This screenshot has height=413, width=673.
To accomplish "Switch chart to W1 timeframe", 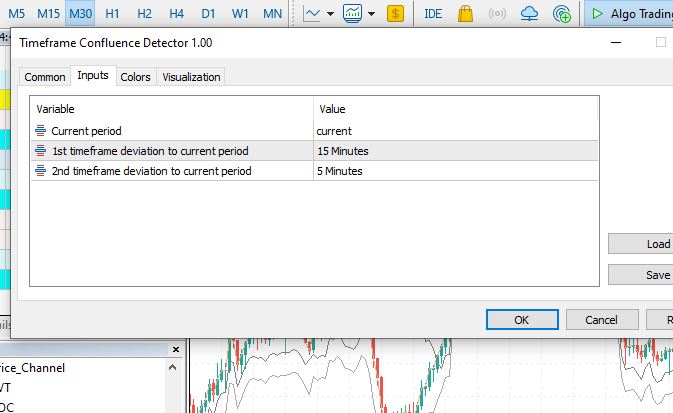I will coord(240,14).
